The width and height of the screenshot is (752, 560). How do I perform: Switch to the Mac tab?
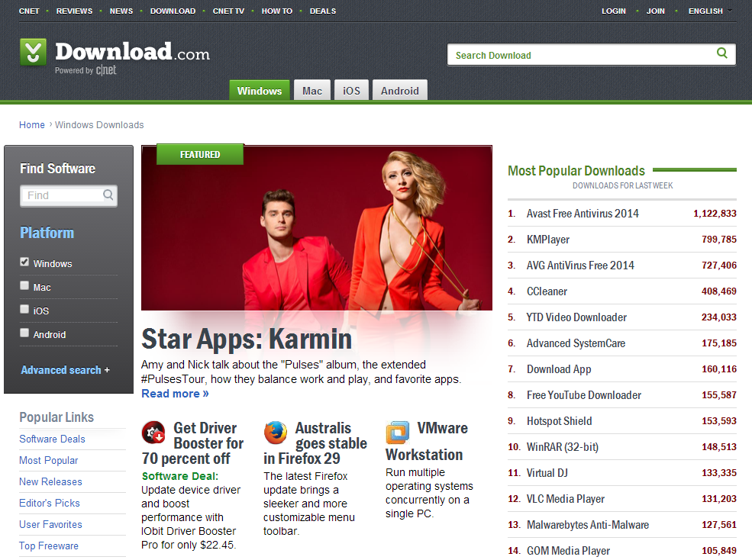tap(312, 90)
